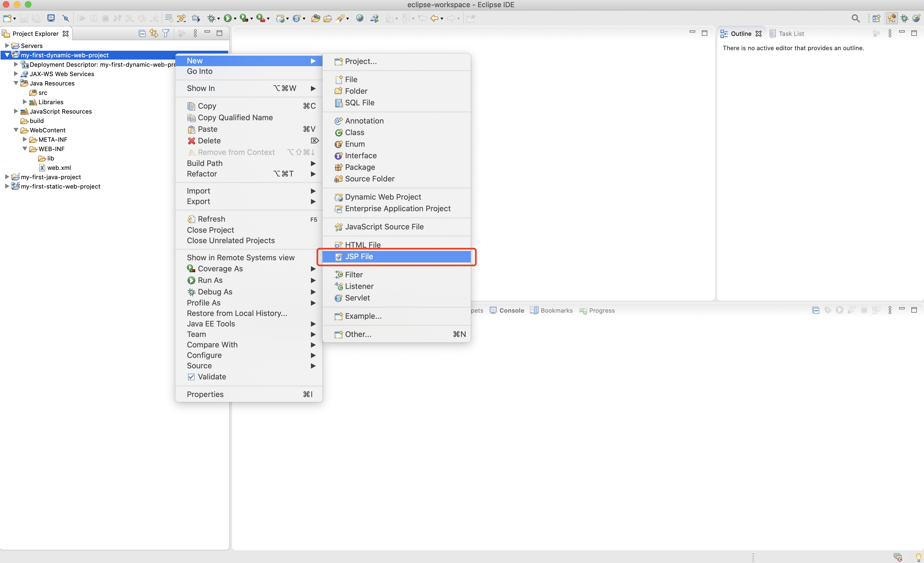
Task: Collapse the WebContent folder
Action: [16, 130]
